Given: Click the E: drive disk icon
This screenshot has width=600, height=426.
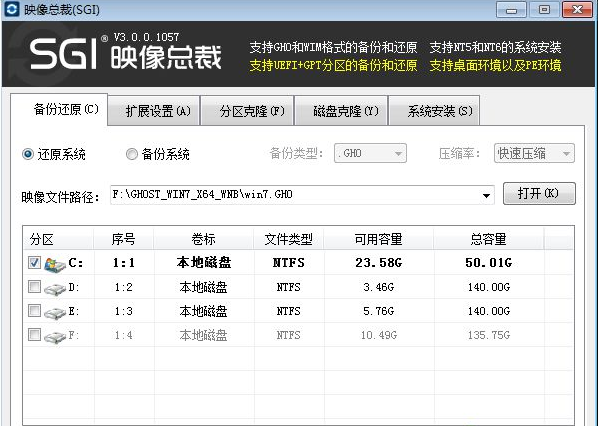Looking at the screenshot, I should (54, 311).
